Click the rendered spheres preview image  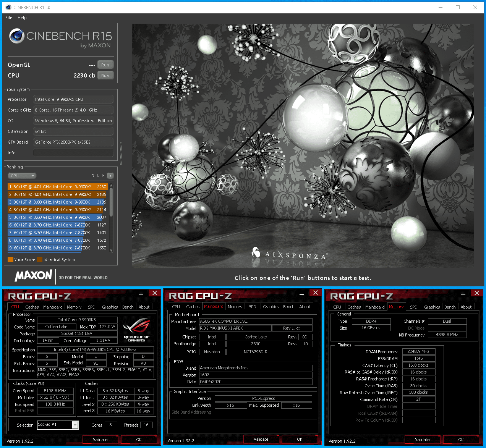click(303, 146)
